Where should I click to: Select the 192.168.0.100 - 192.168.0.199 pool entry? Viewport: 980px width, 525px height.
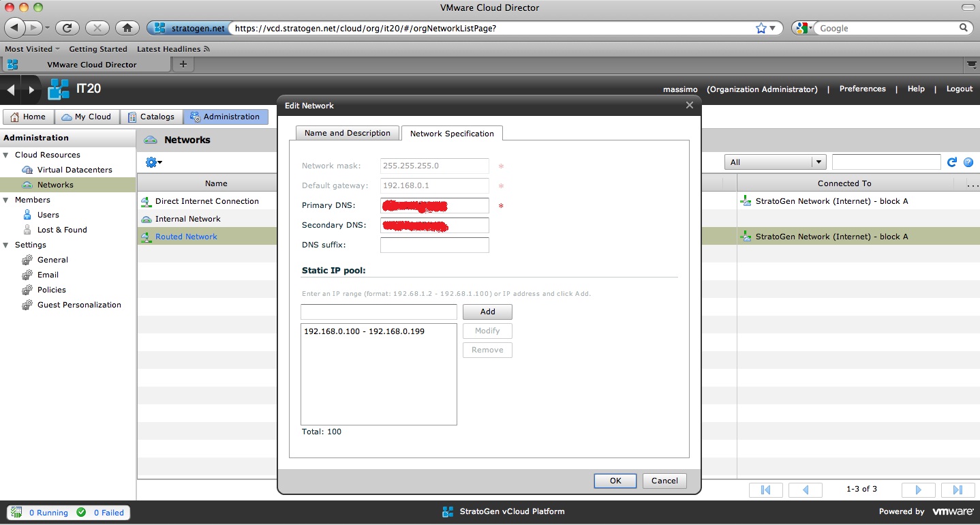pos(364,331)
